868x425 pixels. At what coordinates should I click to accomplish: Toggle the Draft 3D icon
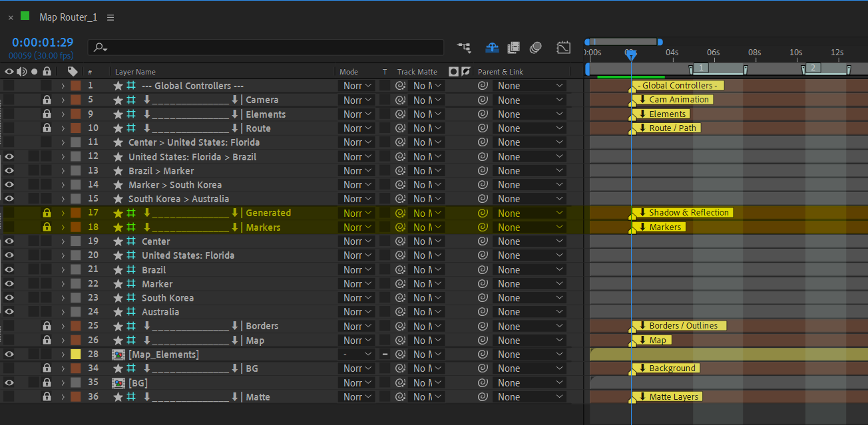coord(492,48)
